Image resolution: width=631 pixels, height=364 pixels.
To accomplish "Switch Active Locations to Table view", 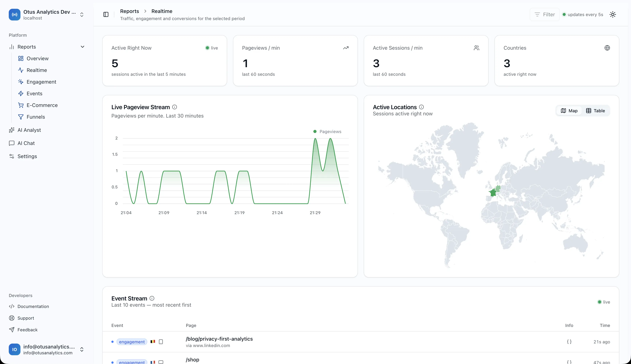I will tap(595, 111).
